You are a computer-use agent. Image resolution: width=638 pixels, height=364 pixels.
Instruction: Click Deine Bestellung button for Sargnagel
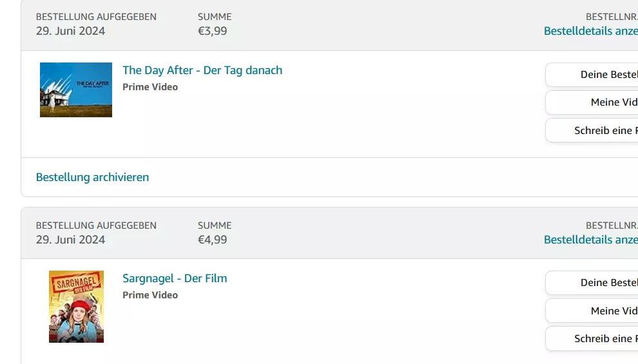pos(592,283)
